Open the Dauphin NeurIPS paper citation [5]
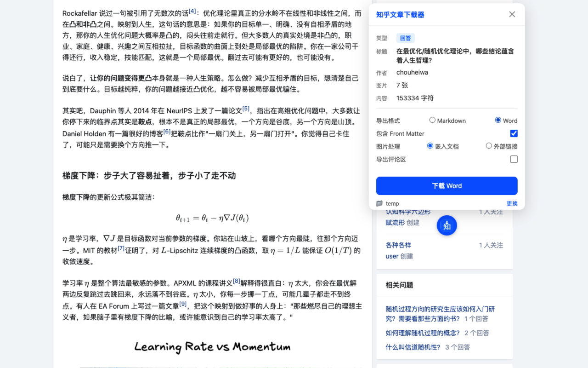Image resolution: width=588 pixels, height=368 pixels. (246, 108)
